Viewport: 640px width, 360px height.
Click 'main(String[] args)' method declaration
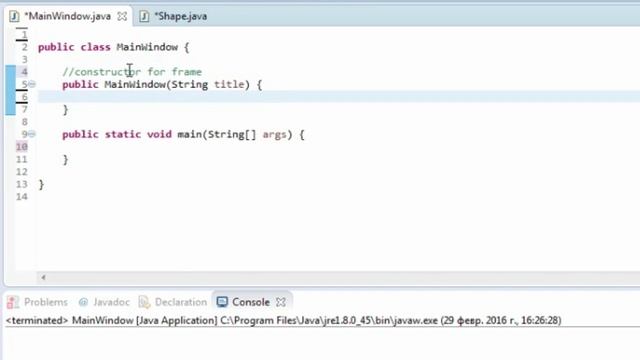point(235,134)
